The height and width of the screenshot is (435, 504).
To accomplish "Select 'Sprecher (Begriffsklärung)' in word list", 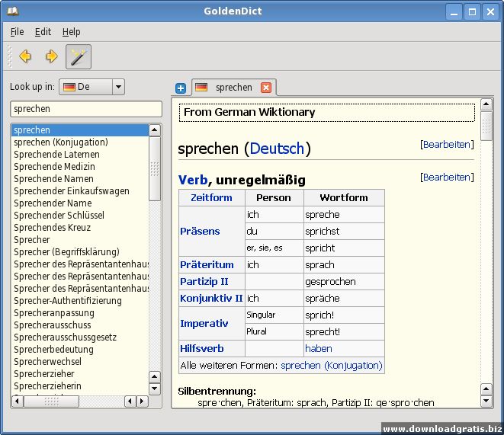I will click(80, 252).
